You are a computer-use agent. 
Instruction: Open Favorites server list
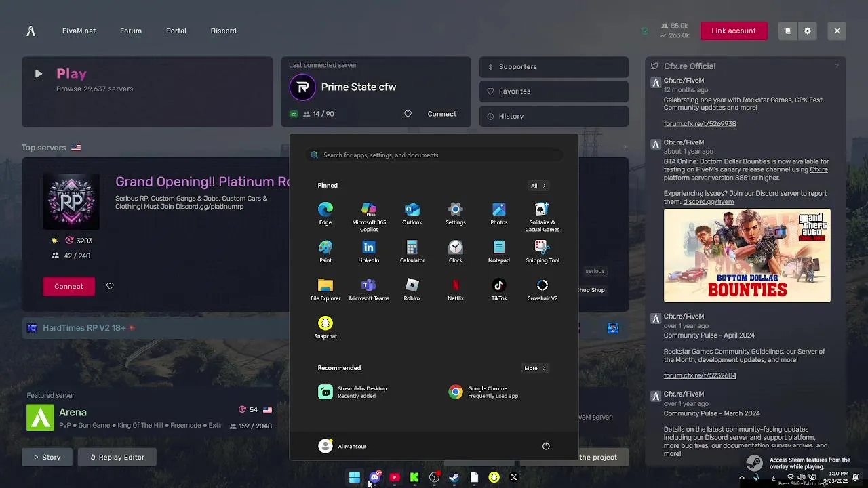click(x=554, y=91)
